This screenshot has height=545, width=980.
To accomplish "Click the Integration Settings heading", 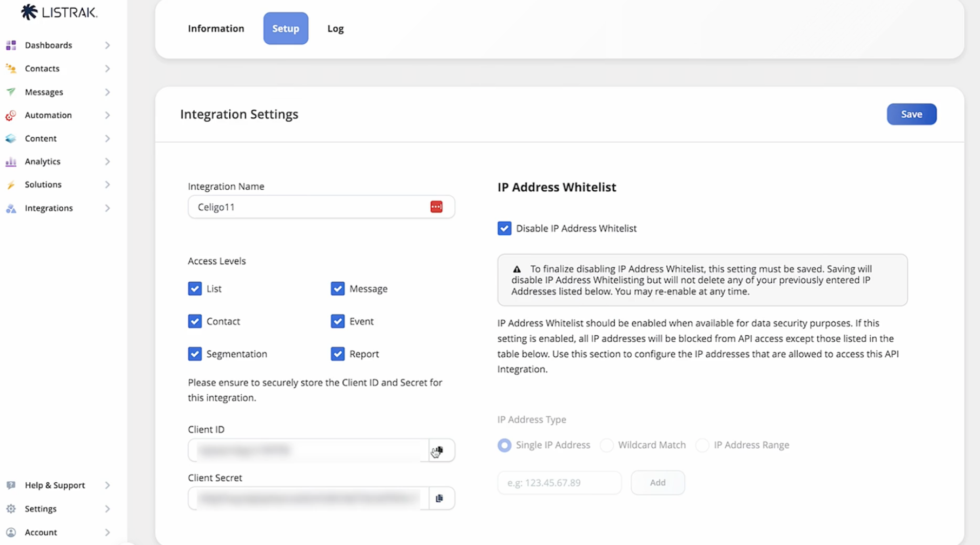I will click(239, 114).
